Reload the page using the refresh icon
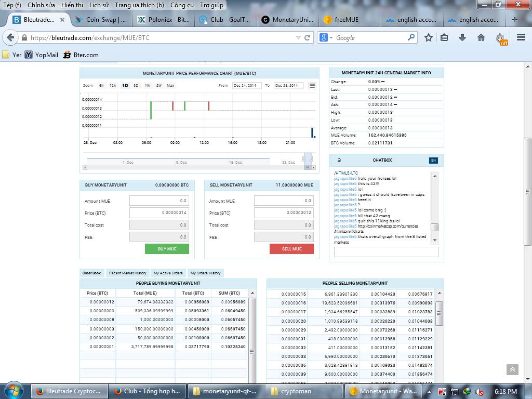The image size is (532, 399). 307,37
